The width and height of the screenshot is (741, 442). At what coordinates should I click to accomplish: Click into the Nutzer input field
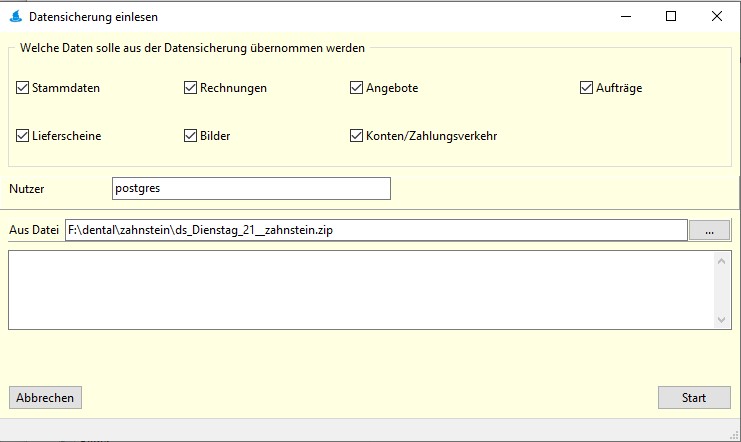click(250, 188)
